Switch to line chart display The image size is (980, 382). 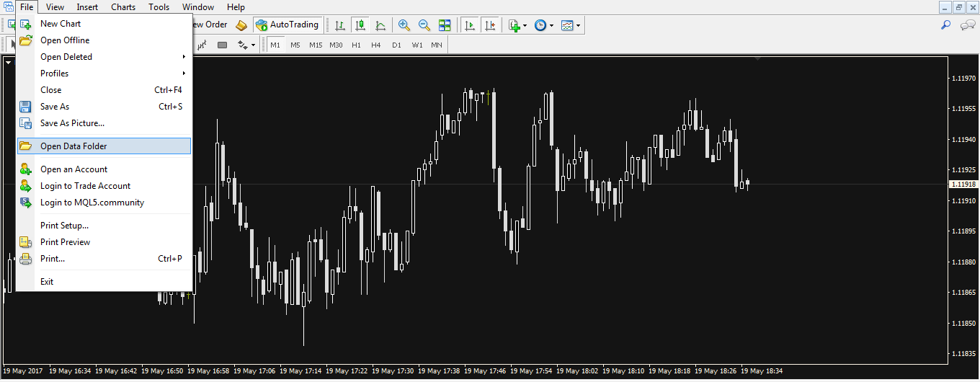pyautogui.click(x=380, y=25)
